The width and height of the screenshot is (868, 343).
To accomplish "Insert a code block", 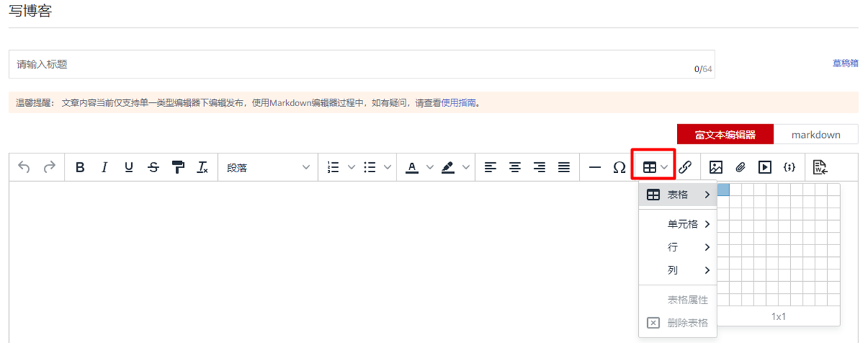I will click(x=789, y=167).
